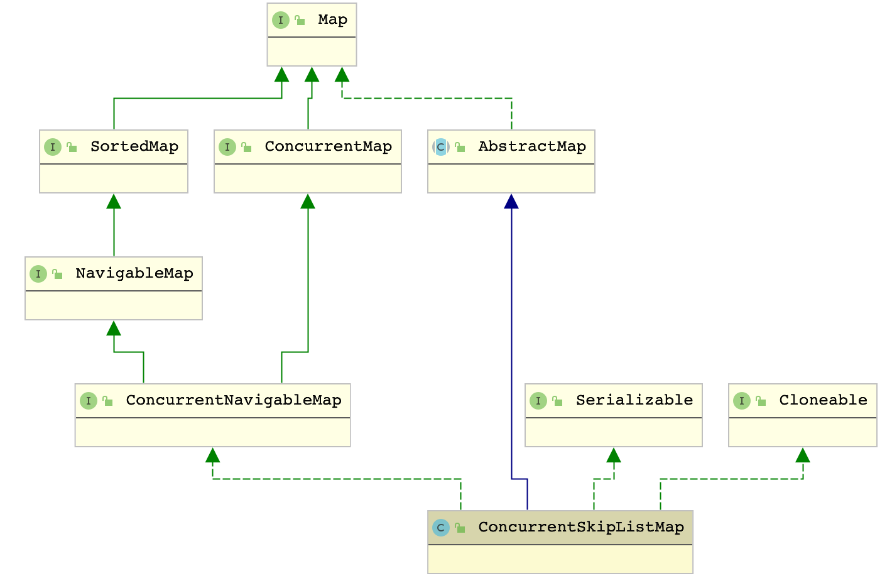This screenshot has height=588, width=892.
Task: Select the Cloneable node label
Action: click(x=823, y=401)
